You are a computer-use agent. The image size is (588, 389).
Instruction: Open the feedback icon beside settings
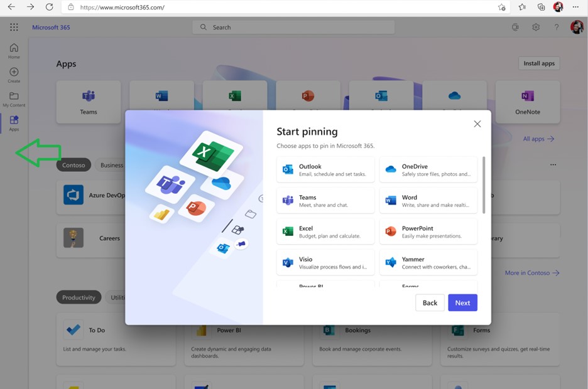[x=515, y=27]
